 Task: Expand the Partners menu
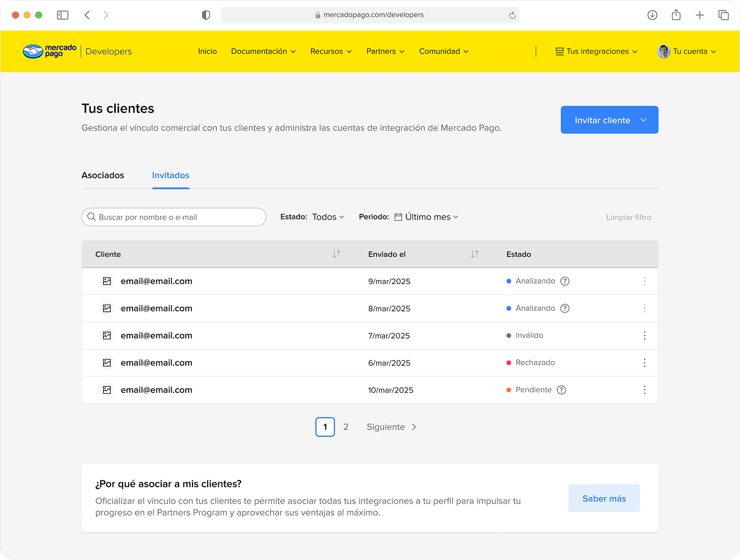[x=385, y=52]
